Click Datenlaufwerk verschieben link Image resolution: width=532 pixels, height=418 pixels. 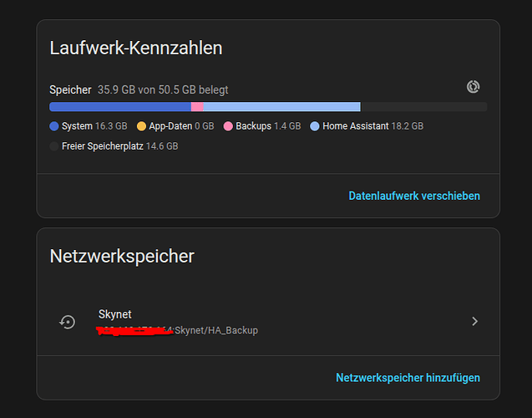(414, 196)
